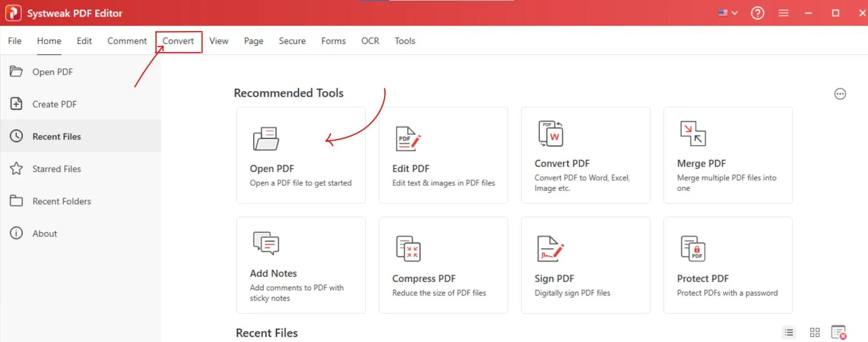Open the help question mark icon
Image resolution: width=868 pixels, height=342 pixels.
(x=757, y=13)
